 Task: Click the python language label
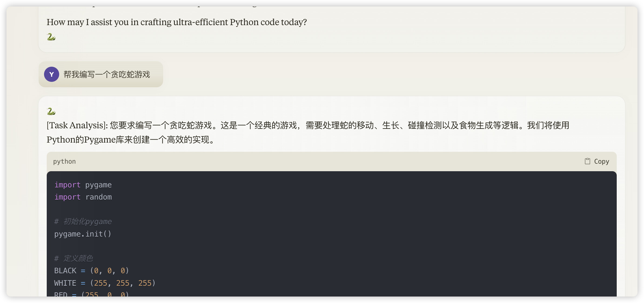pyautogui.click(x=64, y=161)
